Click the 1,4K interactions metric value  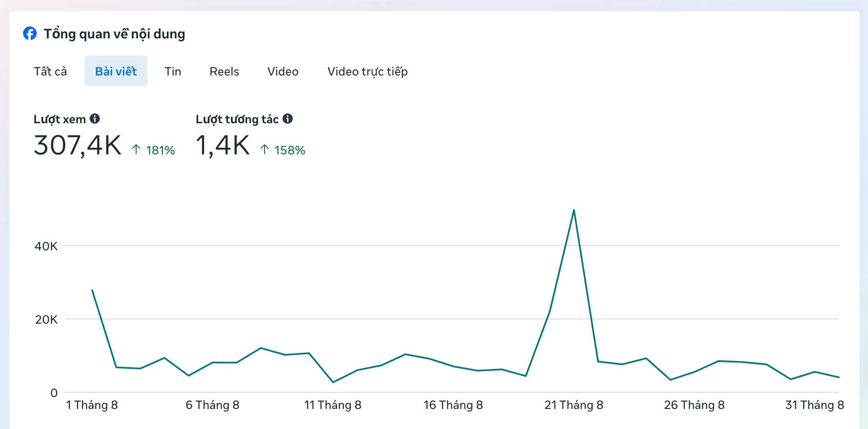click(222, 145)
